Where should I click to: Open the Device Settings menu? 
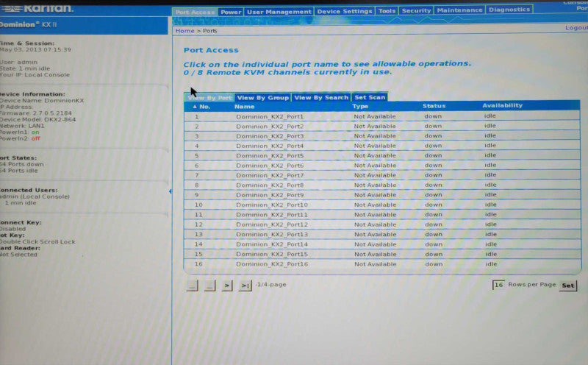(x=344, y=11)
